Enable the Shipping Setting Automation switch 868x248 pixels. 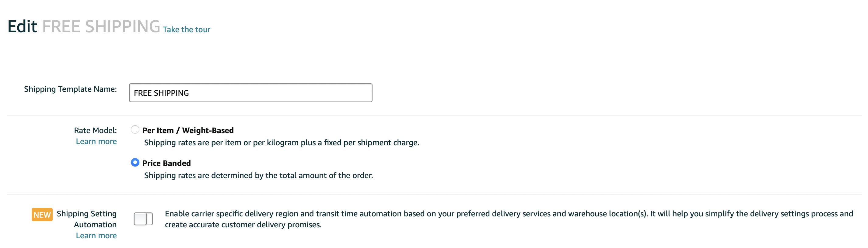pyautogui.click(x=143, y=219)
